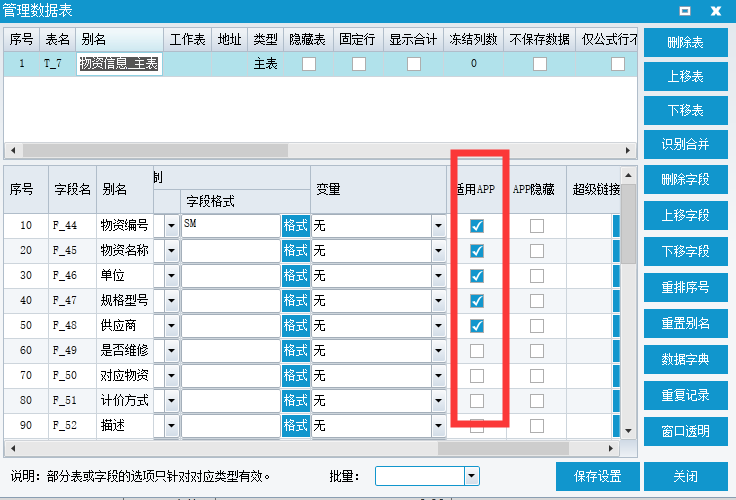736x500 pixels.
Task: Edit the 物资信息_主表 alias field
Action: tap(119, 64)
